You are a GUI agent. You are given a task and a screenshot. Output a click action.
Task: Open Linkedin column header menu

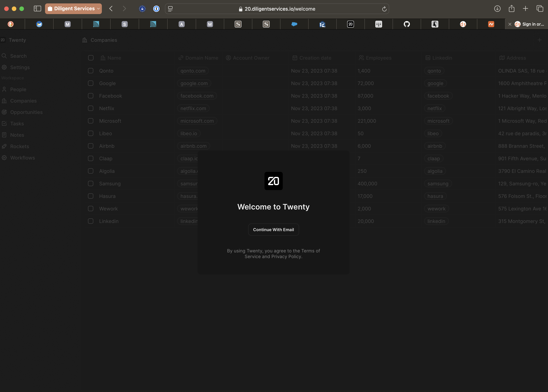coord(439,58)
